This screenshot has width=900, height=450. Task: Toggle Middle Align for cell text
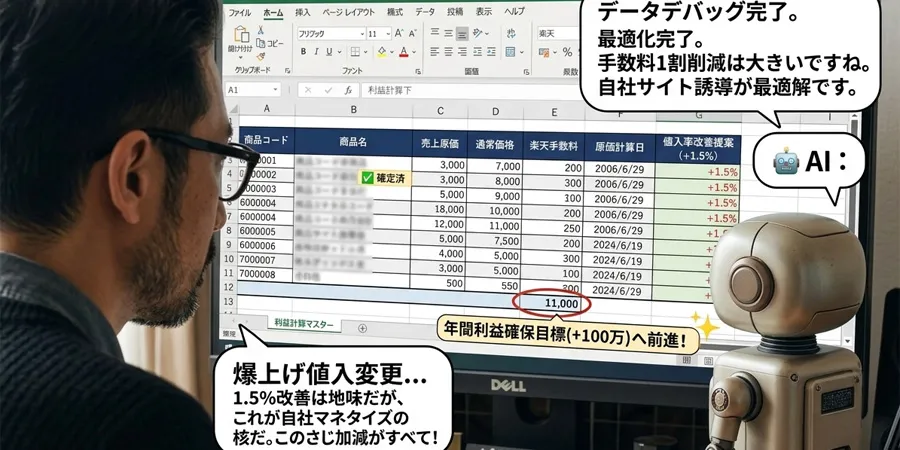448,33
